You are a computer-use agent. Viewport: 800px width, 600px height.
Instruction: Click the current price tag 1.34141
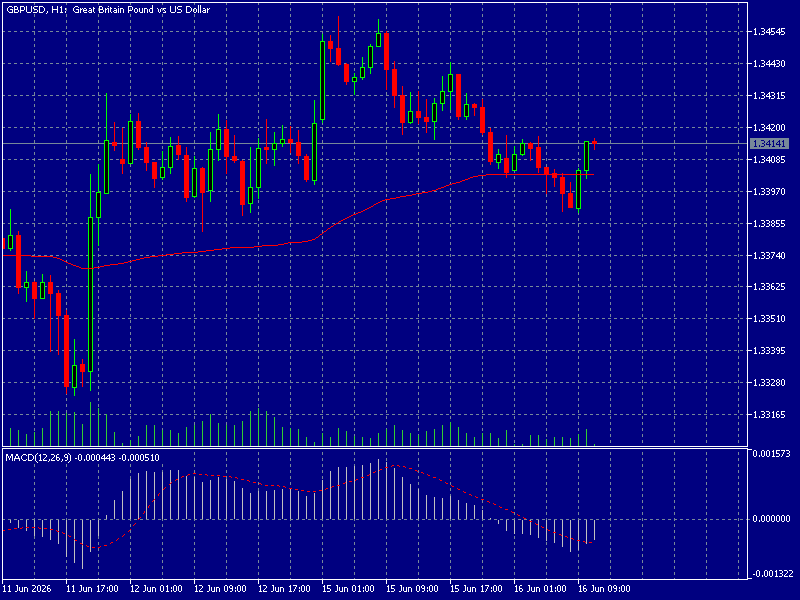[x=769, y=144]
